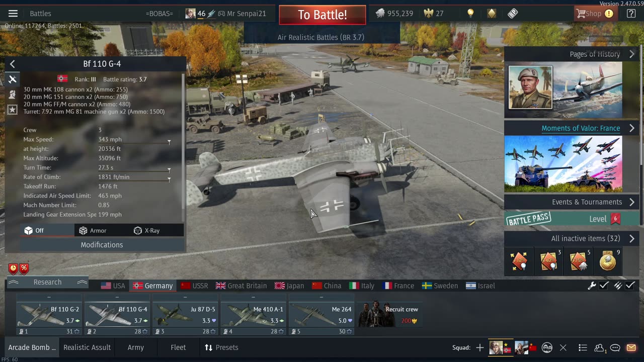Expand the Research tree panel
This screenshot has width=644, height=362.
point(47,282)
